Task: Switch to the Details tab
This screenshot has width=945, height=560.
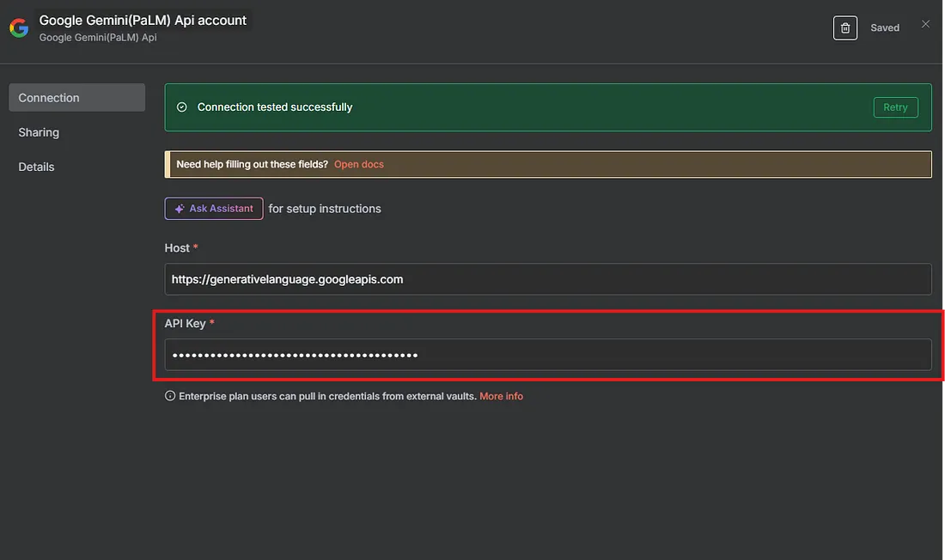Action: click(x=36, y=167)
